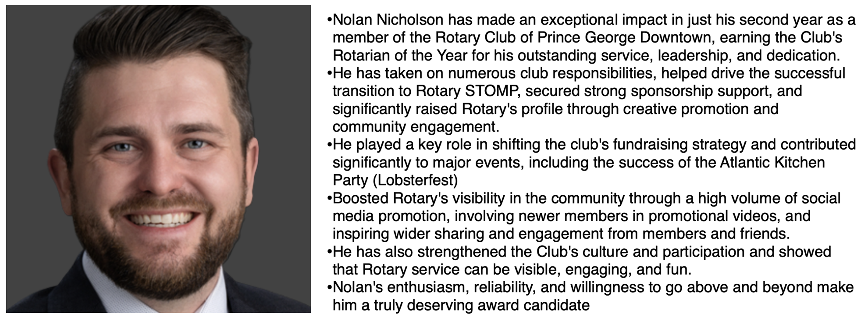The image size is (868, 318).
Task: Click the words 'Atlantic Kitchen'
Action: [x=772, y=163]
